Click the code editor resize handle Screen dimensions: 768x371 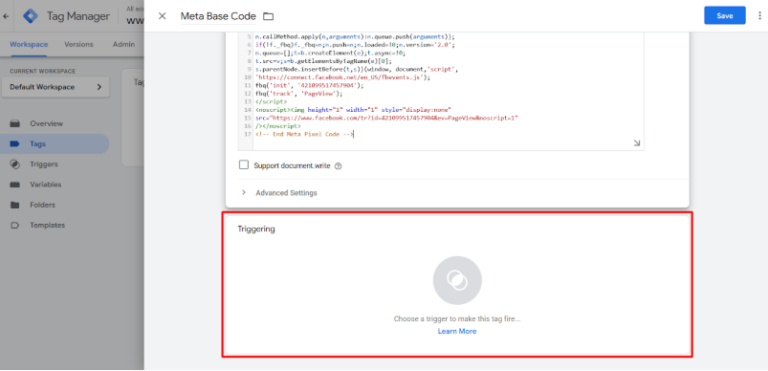[636, 143]
